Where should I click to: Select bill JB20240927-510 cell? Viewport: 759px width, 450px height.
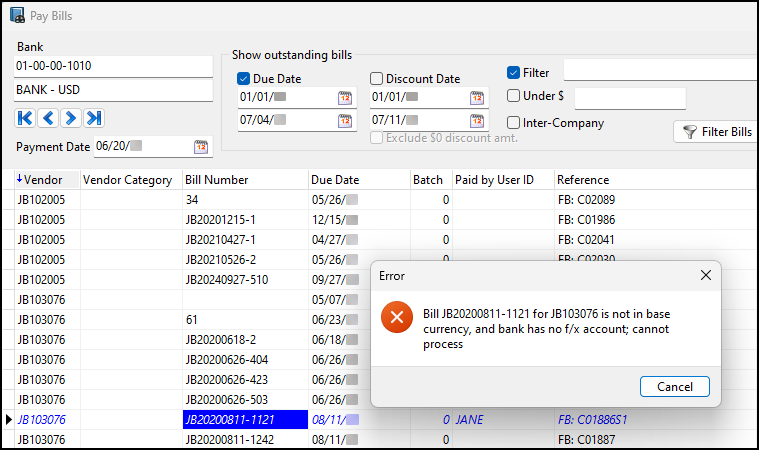245,280
